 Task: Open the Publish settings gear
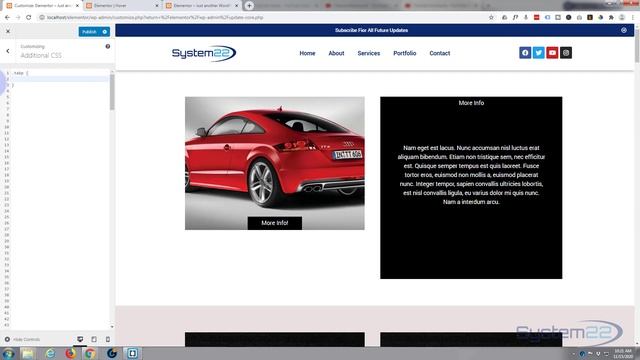click(x=105, y=32)
